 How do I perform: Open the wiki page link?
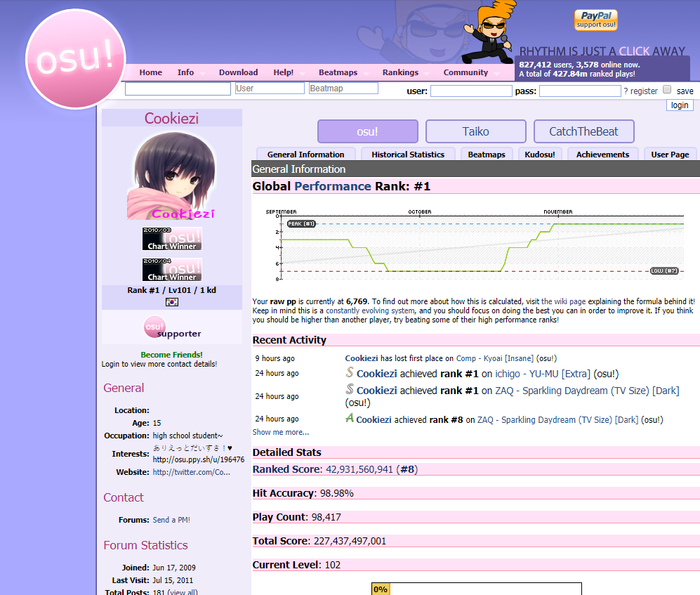[563, 301]
